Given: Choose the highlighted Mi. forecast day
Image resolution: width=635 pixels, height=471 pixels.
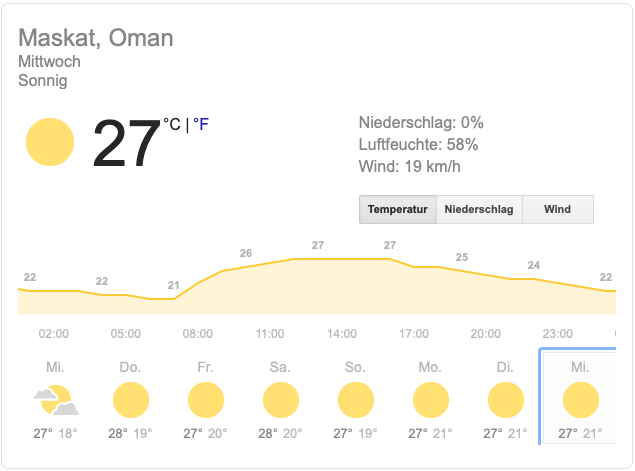Looking at the screenshot, I should (x=579, y=397).
